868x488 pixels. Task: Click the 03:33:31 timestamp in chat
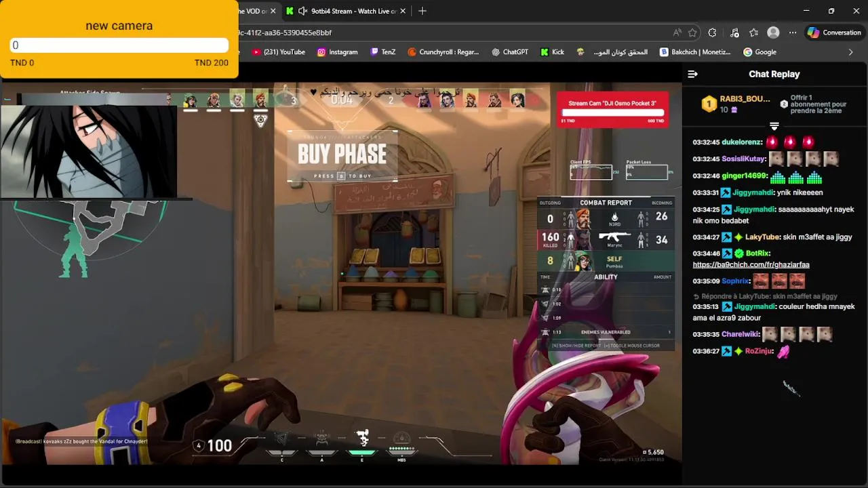[705, 192]
